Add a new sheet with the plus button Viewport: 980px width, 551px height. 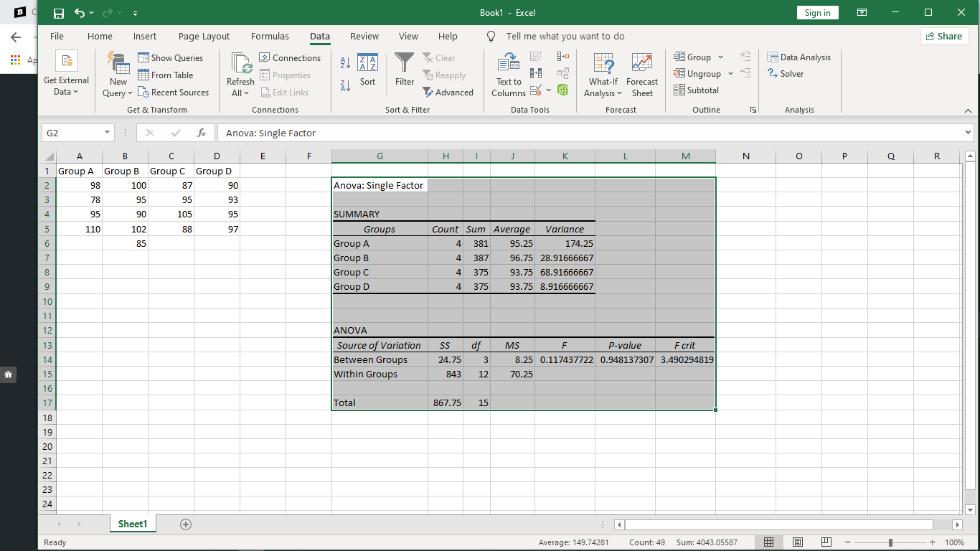(186, 524)
